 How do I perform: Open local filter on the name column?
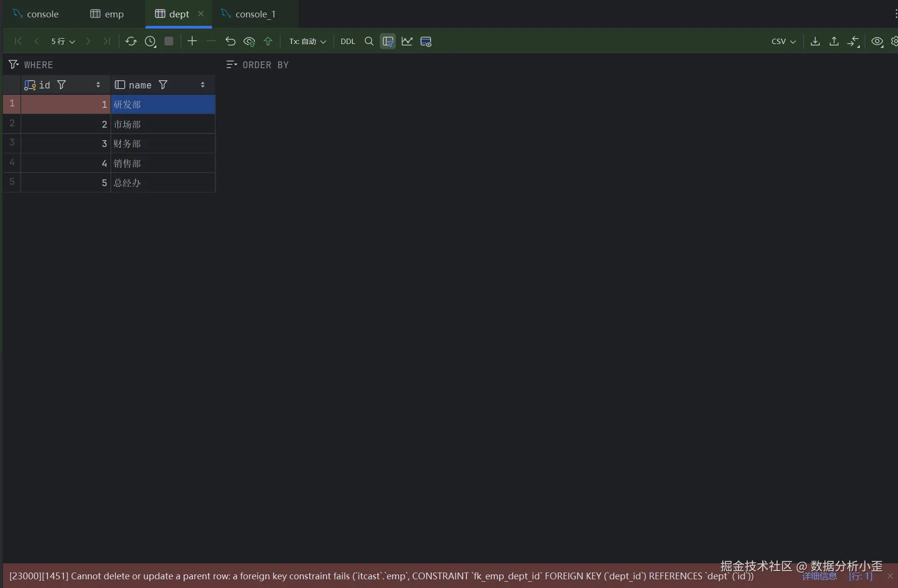pos(163,85)
